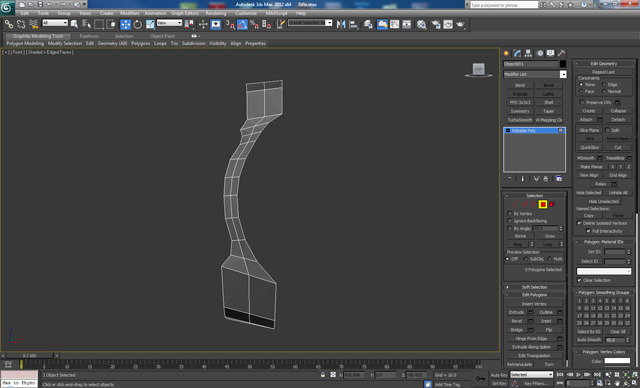Click the Configure Modifier Sets icon
This screenshot has height=388, width=640.
click(559, 179)
